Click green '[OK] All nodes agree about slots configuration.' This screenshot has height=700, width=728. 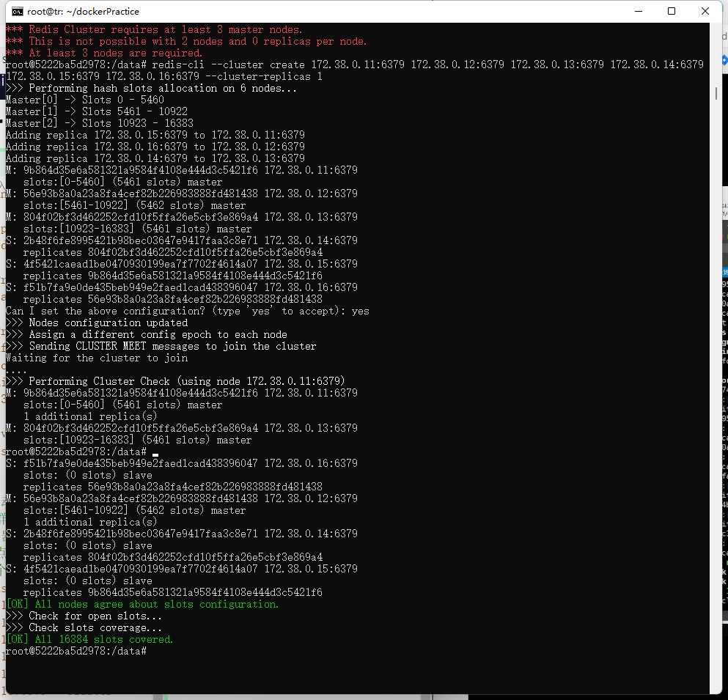pyautogui.click(x=142, y=605)
